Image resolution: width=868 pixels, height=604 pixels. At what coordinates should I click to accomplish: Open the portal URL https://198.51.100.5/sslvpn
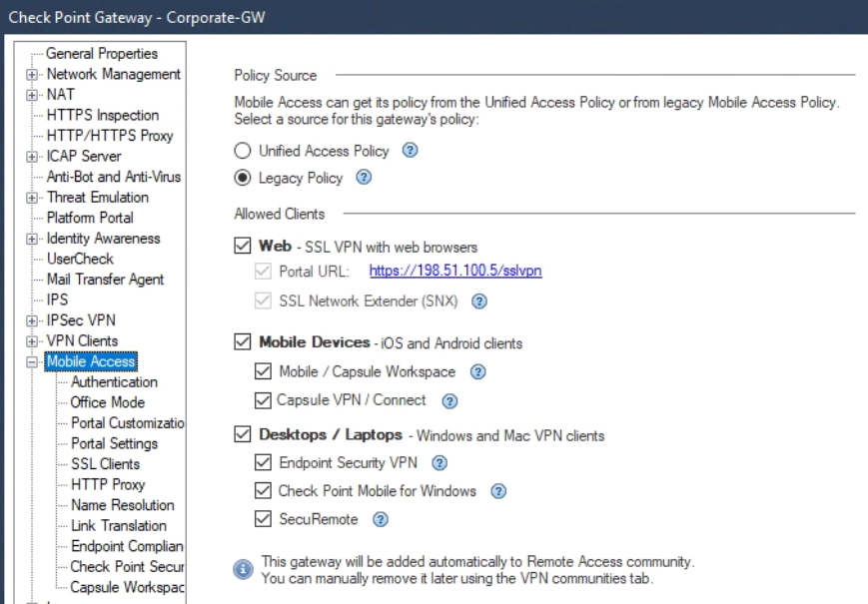tap(455, 271)
